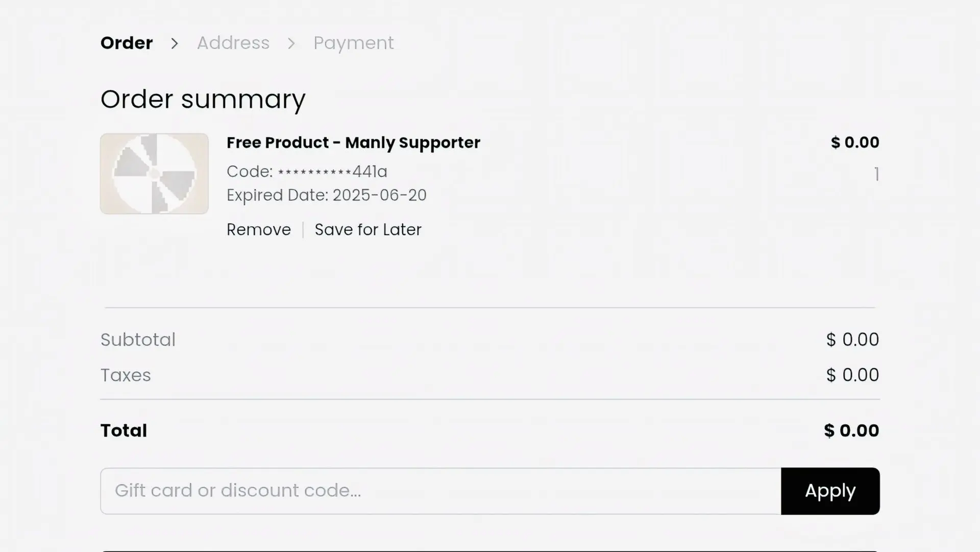
Task: Click the Order summary heading
Action: (x=203, y=99)
